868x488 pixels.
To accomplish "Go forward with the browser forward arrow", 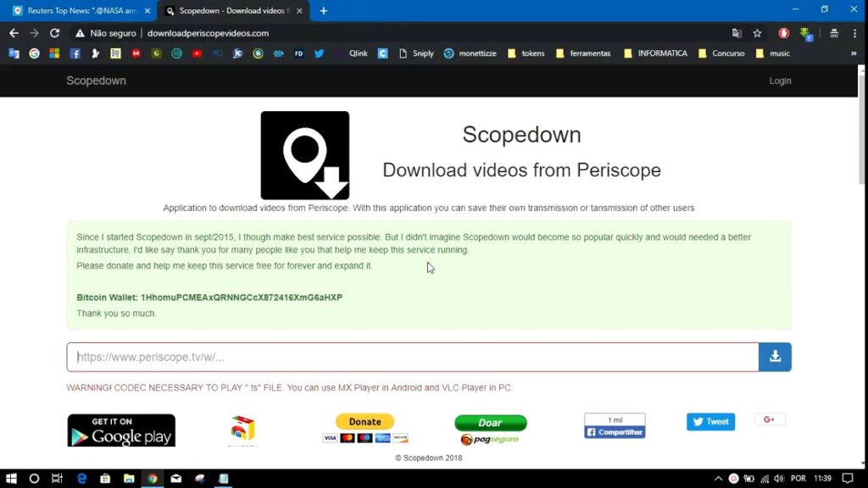I will (x=34, y=33).
